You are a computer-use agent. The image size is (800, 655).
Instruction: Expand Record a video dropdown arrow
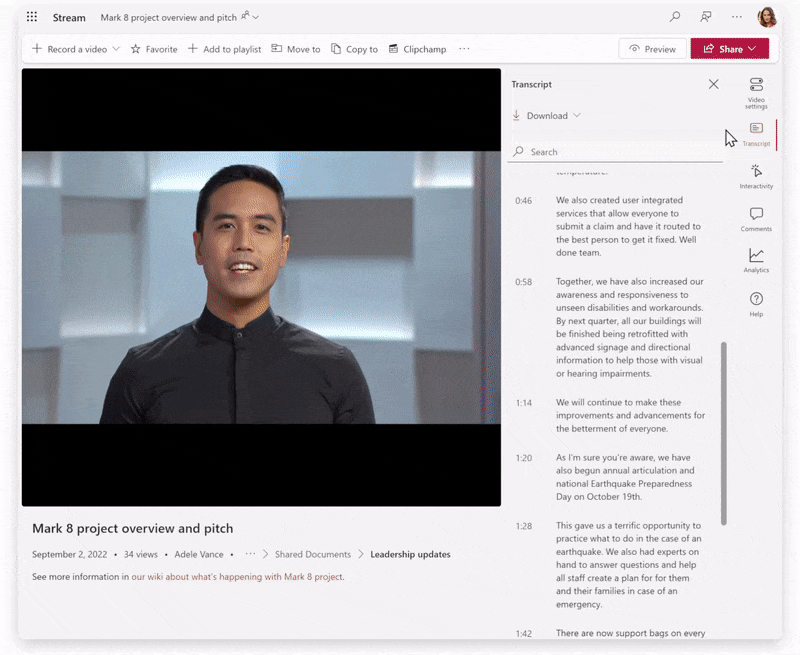pos(116,49)
